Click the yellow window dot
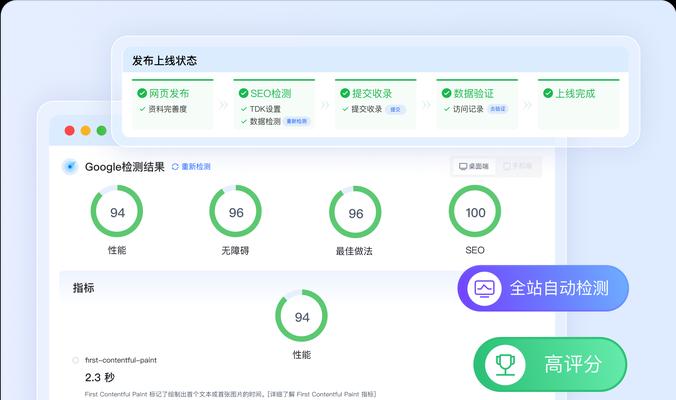Viewport: 676px width, 400px height. click(x=85, y=130)
